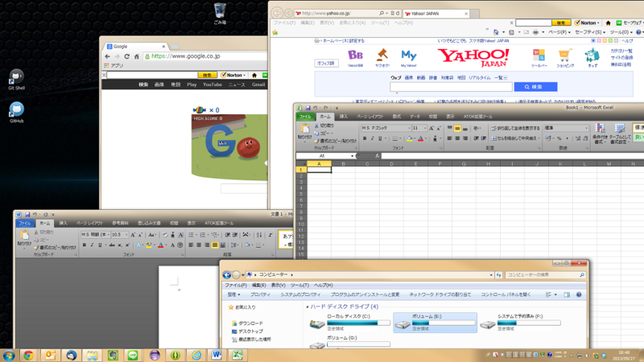Click the Chrome home button
Viewport: 644px width, 362px height.
pos(137,56)
